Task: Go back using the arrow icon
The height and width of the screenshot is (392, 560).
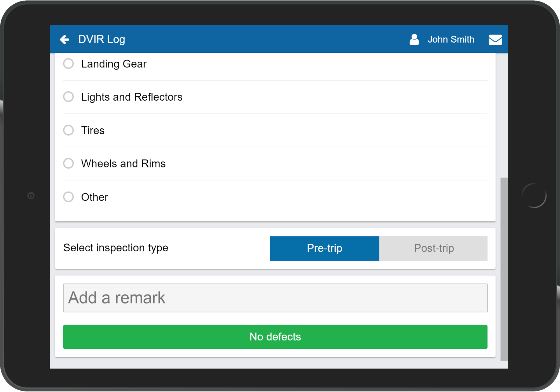Action: [64, 40]
